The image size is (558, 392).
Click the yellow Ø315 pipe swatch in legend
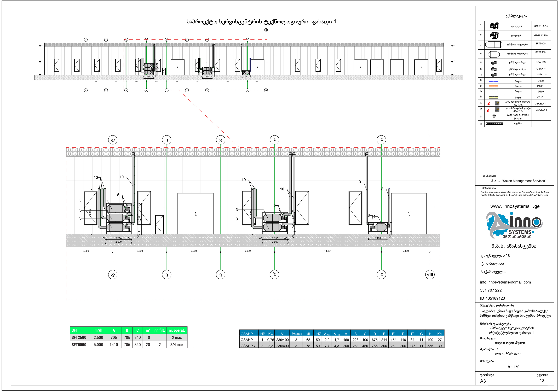[493, 97]
